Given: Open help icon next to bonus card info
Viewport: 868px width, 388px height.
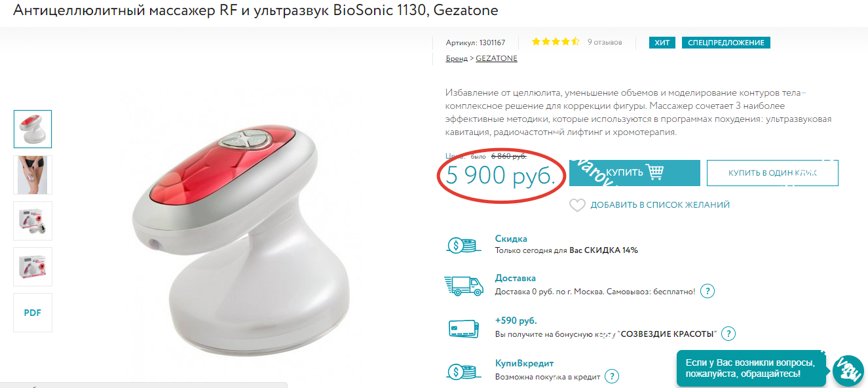Looking at the screenshot, I should click(x=728, y=334).
